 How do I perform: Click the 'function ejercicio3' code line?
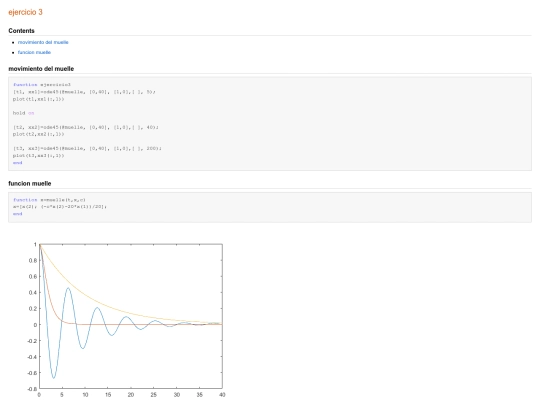[42, 85]
